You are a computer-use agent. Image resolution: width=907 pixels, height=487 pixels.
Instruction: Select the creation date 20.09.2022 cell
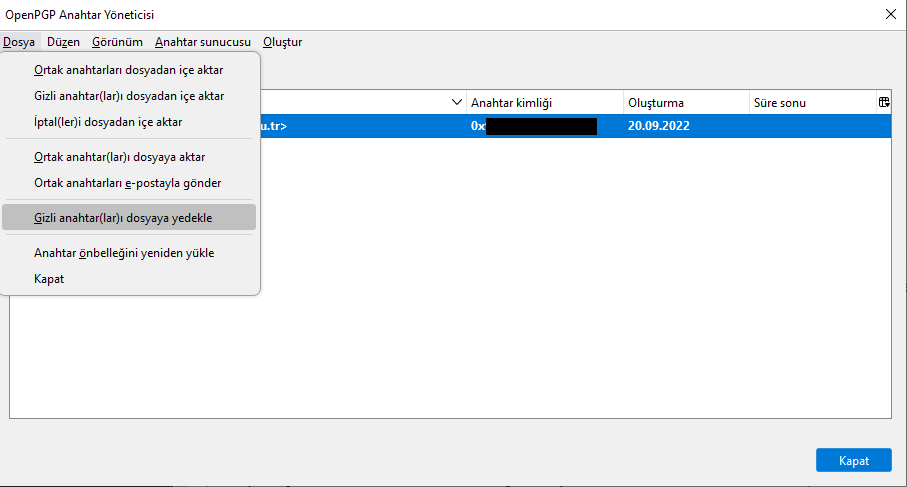pos(659,126)
